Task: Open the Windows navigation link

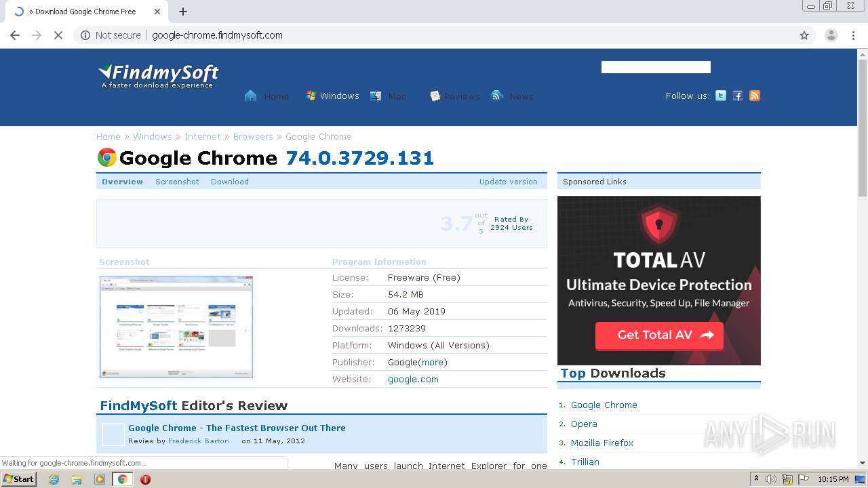Action: (x=340, y=96)
